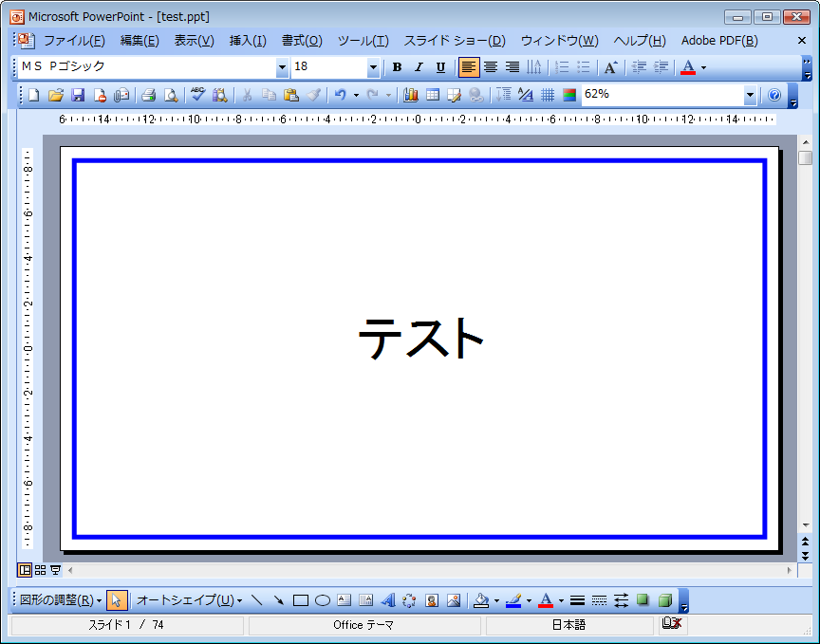Insert a diagram or organization chart

pyautogui.click(x=409, y=600)
